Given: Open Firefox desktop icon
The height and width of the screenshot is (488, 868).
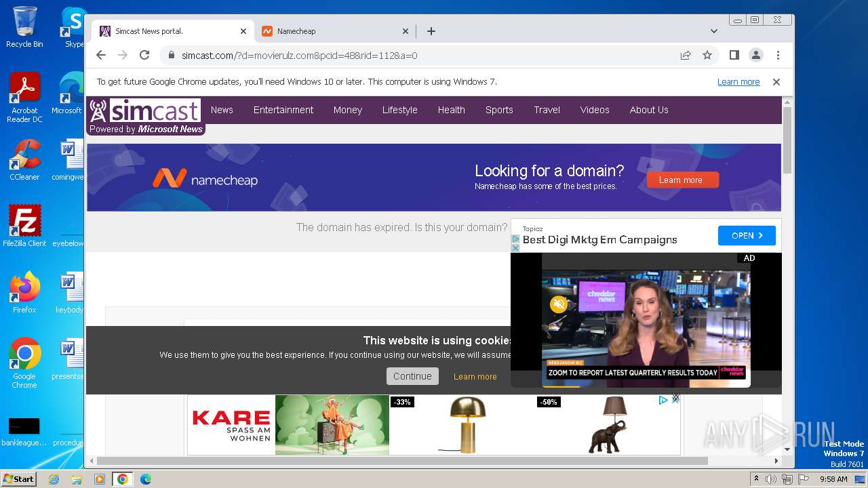Looking at the screenshot, I should point(24,292).
